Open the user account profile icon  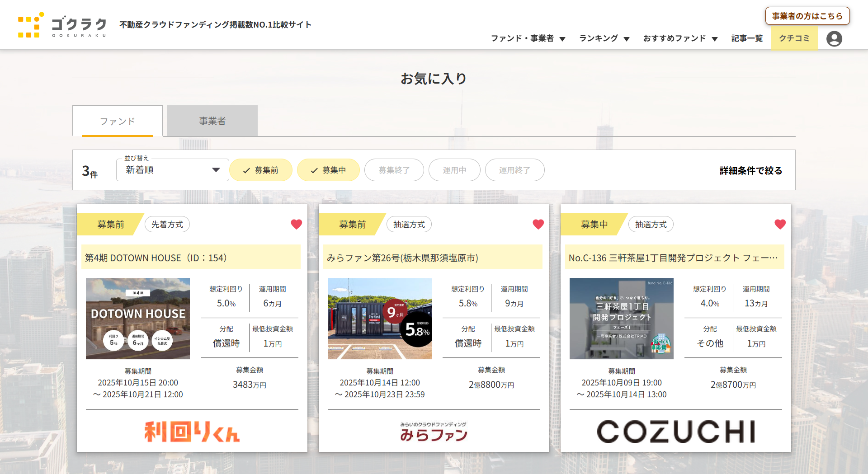point(834,39)
